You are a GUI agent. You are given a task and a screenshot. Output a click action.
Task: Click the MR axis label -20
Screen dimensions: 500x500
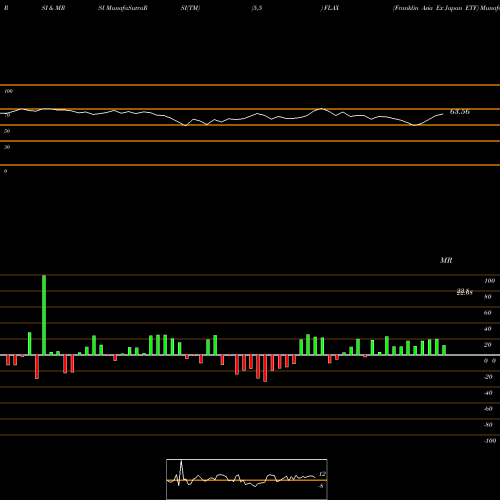coord(488,377)
